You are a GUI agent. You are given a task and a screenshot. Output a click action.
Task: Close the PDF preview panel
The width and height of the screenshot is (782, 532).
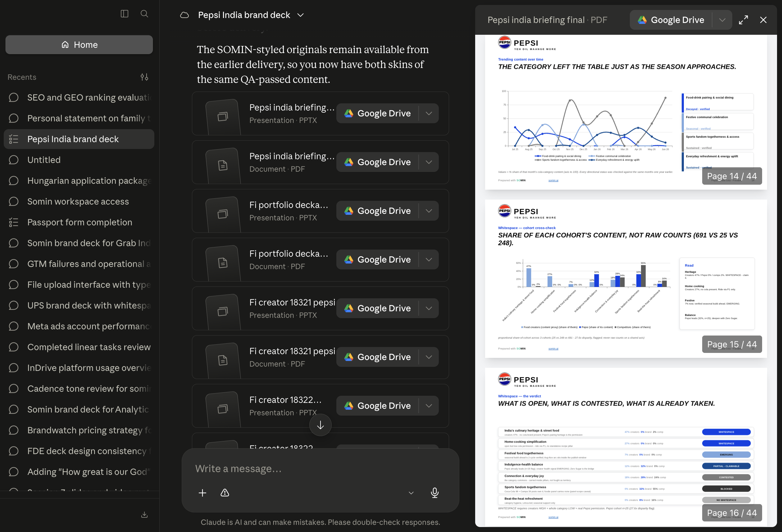(763, 20)
